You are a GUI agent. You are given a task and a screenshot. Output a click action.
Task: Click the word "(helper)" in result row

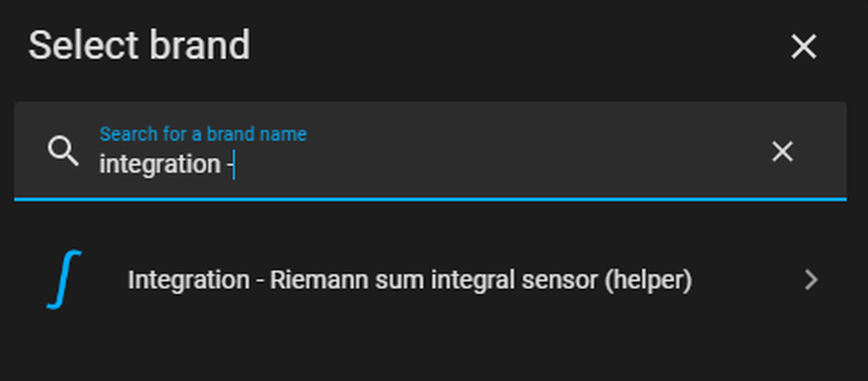click(x=648, y=280)
